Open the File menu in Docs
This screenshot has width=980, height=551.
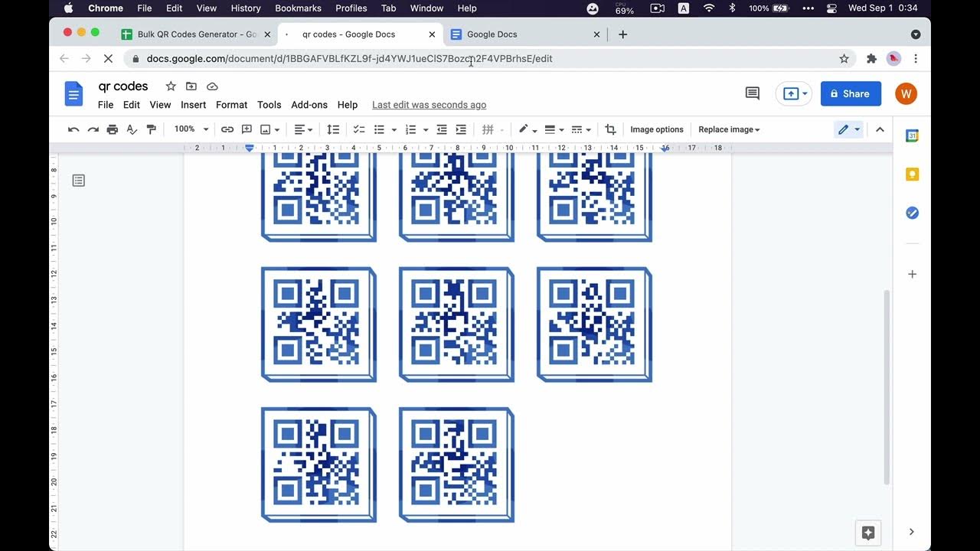pos(106,105)
